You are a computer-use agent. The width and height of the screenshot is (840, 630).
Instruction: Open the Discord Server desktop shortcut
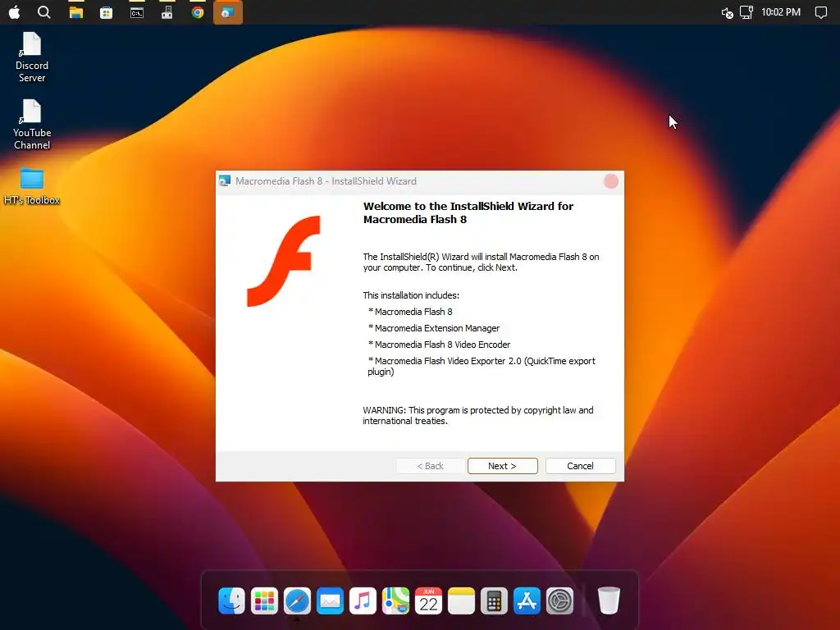click(x=32, y=57)
